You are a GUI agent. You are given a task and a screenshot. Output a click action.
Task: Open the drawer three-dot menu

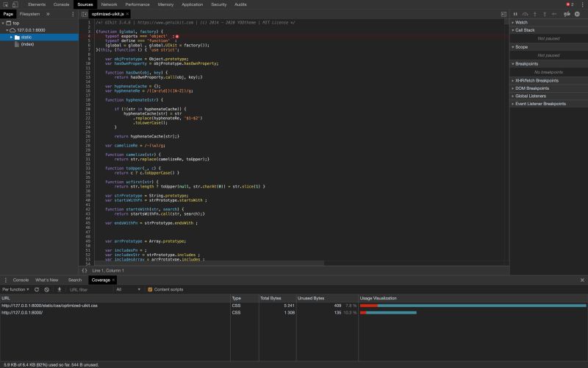6,280
